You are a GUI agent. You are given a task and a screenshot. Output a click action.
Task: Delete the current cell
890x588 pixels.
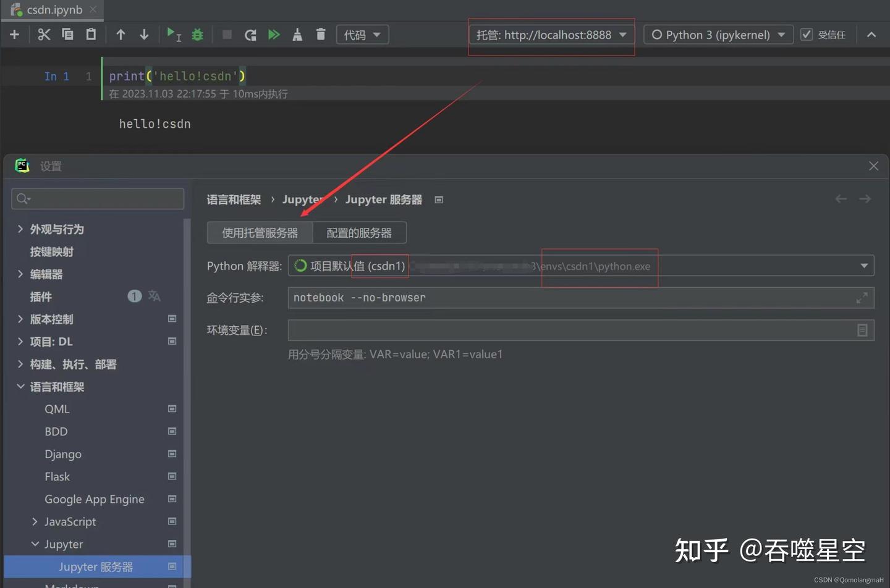point(321,35)
